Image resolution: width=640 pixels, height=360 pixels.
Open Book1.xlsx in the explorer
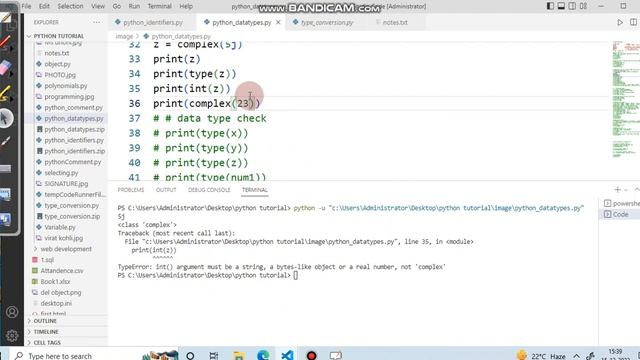(55, 282)
